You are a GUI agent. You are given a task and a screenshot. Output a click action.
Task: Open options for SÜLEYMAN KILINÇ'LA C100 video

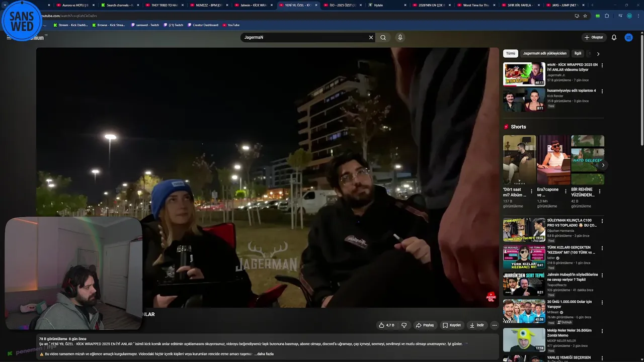coord(602,221)
